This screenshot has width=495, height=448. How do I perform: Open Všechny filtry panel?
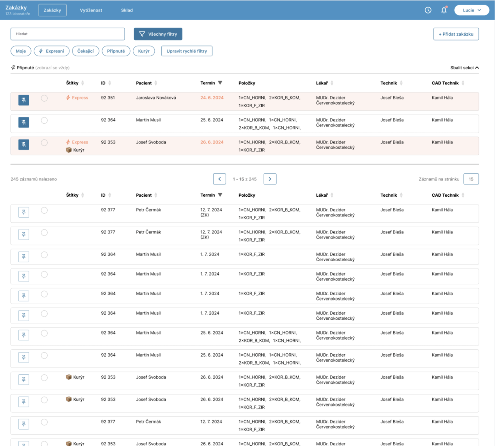(x=158, y=34)
